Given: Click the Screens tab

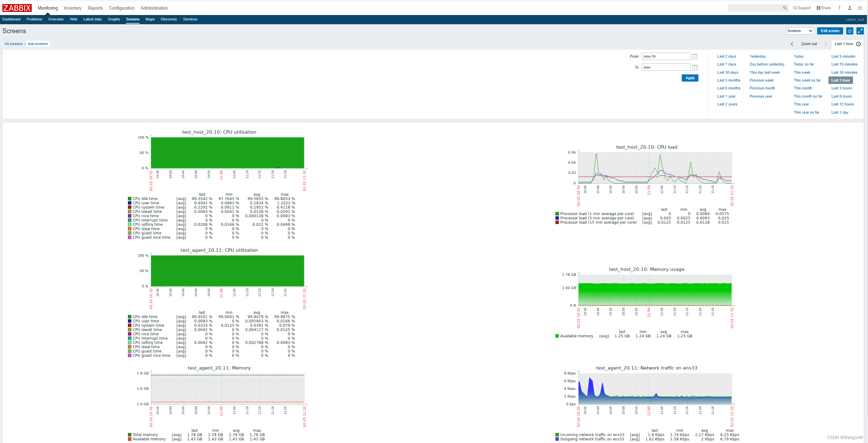Looking at the screenshot, I should tap(133, 19).
